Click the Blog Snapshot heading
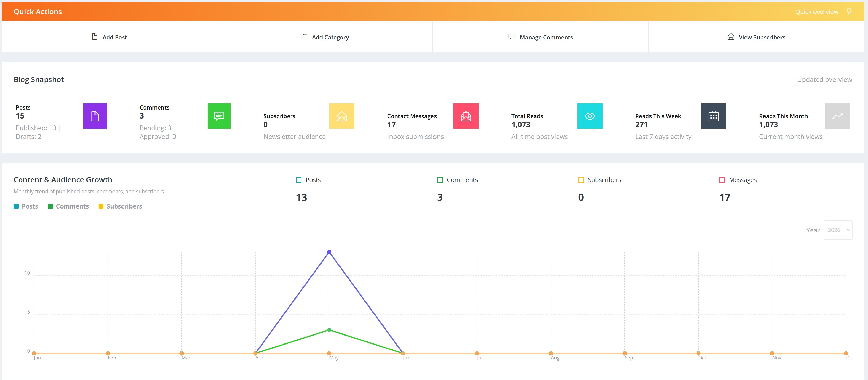This screenshot has height=380, width=868. [39, 79]
